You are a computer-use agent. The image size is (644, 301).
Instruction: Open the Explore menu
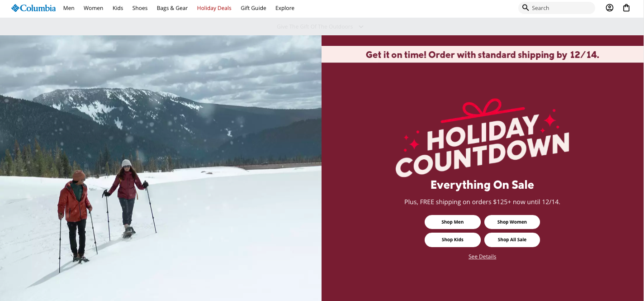[x=285, y=8]
